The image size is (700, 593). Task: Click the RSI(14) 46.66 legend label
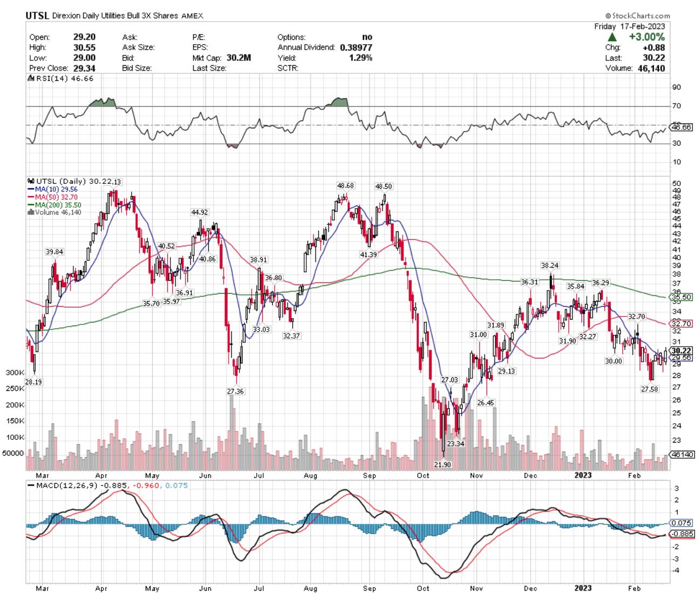pos(60,79)
